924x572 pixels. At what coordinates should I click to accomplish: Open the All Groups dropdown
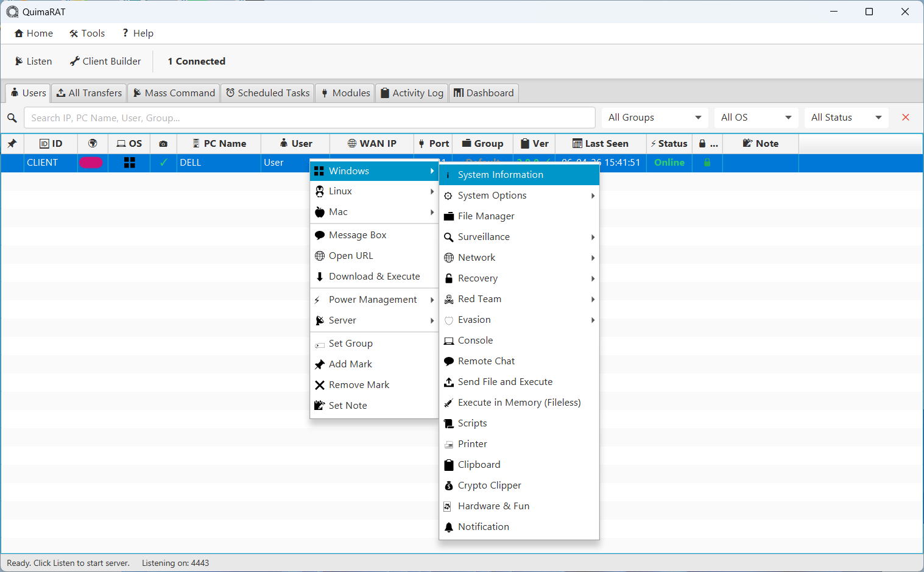pyautogui.click(x=654, y=117)
